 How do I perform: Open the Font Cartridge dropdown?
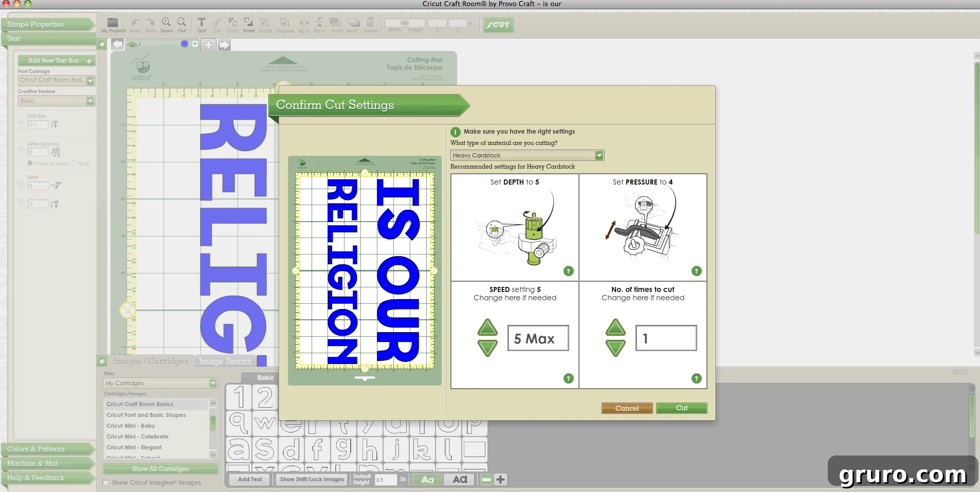click(57, 80)
